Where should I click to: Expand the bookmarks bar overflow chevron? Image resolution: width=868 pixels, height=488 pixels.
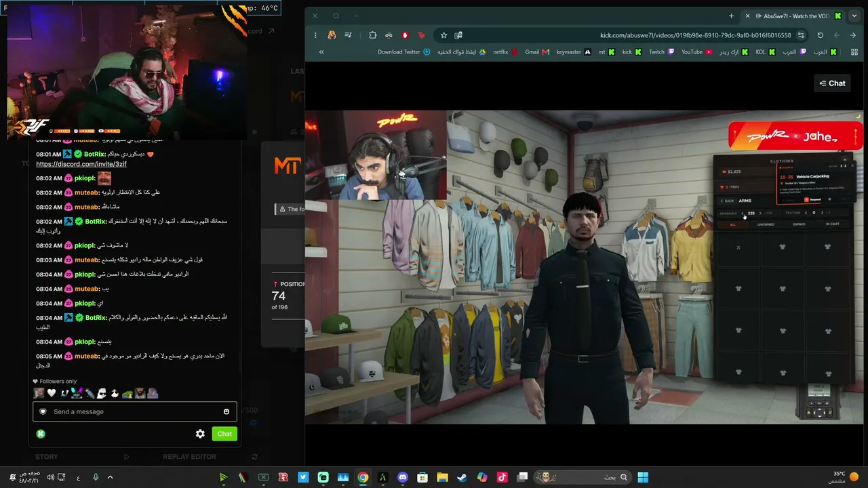(321, 52)
